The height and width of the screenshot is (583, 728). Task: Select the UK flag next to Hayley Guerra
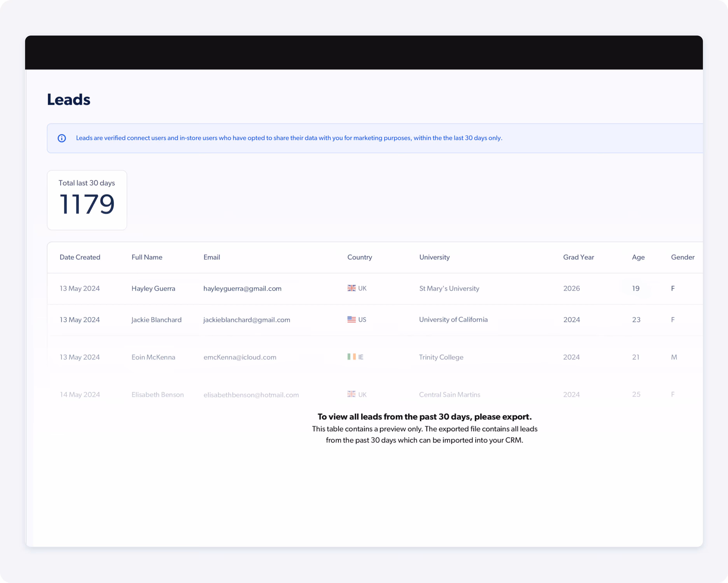coord(351,288)
